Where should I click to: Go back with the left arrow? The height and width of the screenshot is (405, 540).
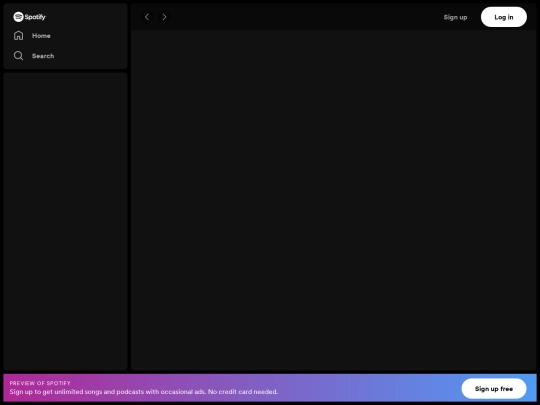pos(147,17)
